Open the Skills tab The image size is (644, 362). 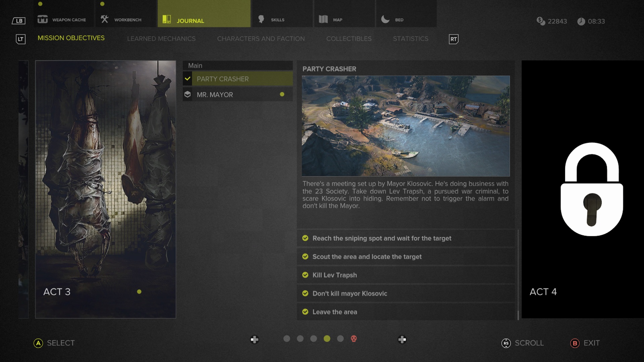click(x=282, y=14)
